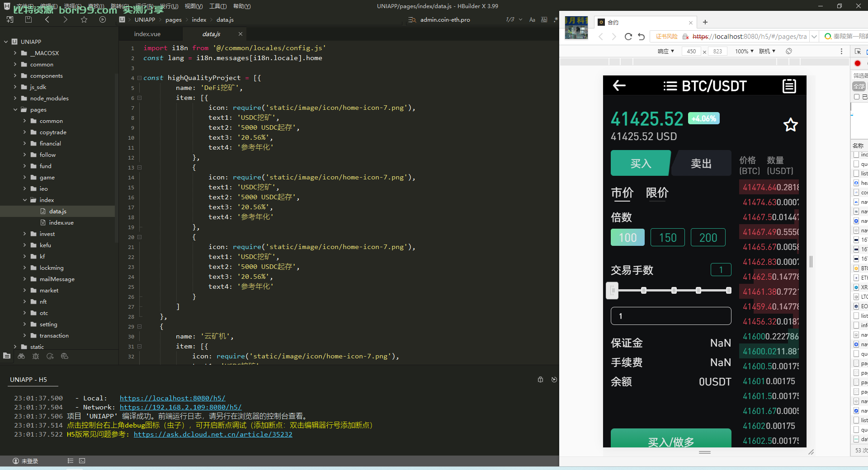This screenshot has width=868, height=470.
Task: Click the back arrow in BTC/USDT page
Action: [x=619, y=85]
